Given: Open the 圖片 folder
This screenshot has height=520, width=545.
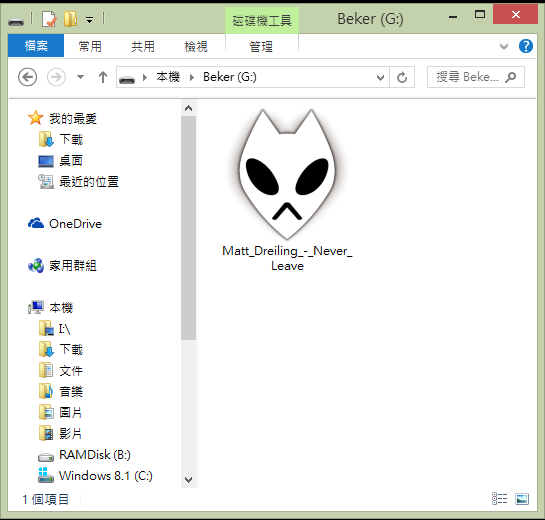Looking at the screenshot, I should [x=70, y=413].
